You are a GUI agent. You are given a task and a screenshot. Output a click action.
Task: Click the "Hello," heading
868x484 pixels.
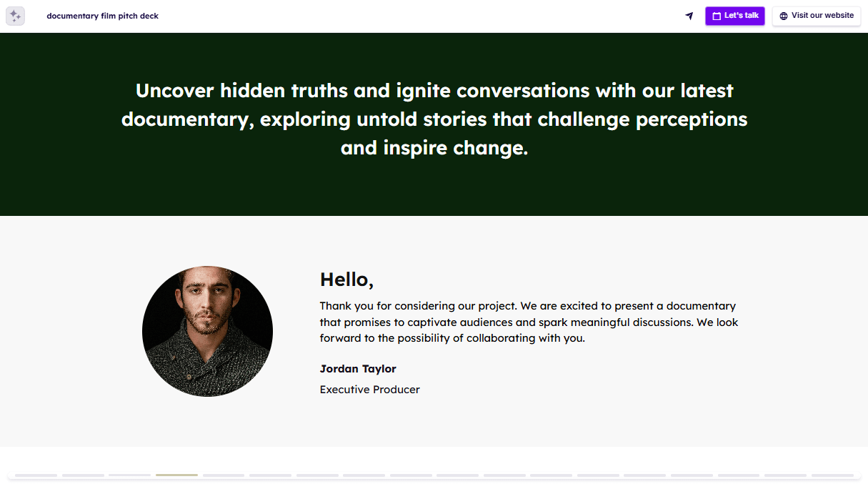346,280
